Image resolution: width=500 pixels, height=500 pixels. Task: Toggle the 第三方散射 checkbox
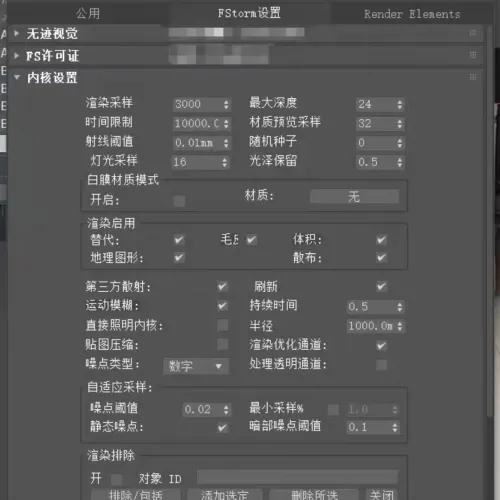coord(222,286)
